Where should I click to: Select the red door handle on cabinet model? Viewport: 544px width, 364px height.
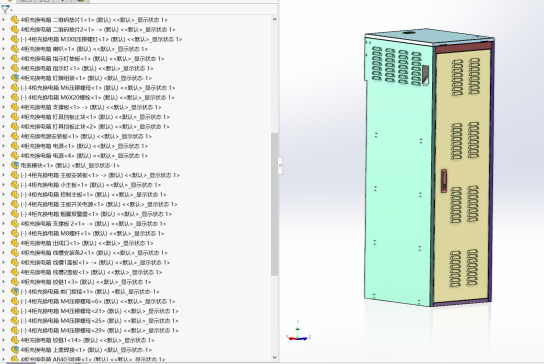444,180
